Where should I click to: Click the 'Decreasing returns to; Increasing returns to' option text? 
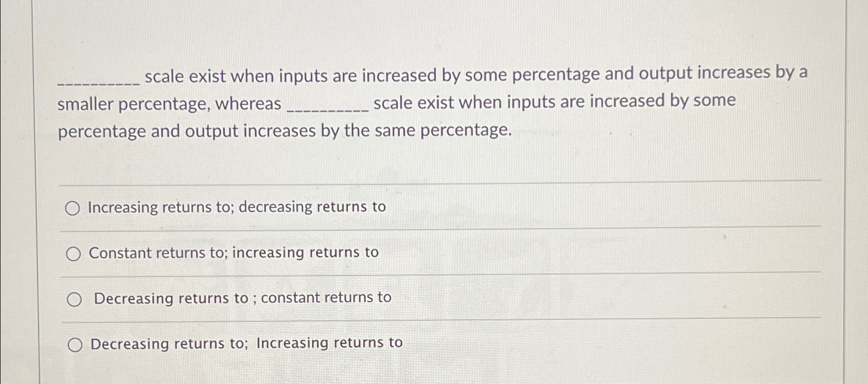pyautogui.click(x=245, y=343)
